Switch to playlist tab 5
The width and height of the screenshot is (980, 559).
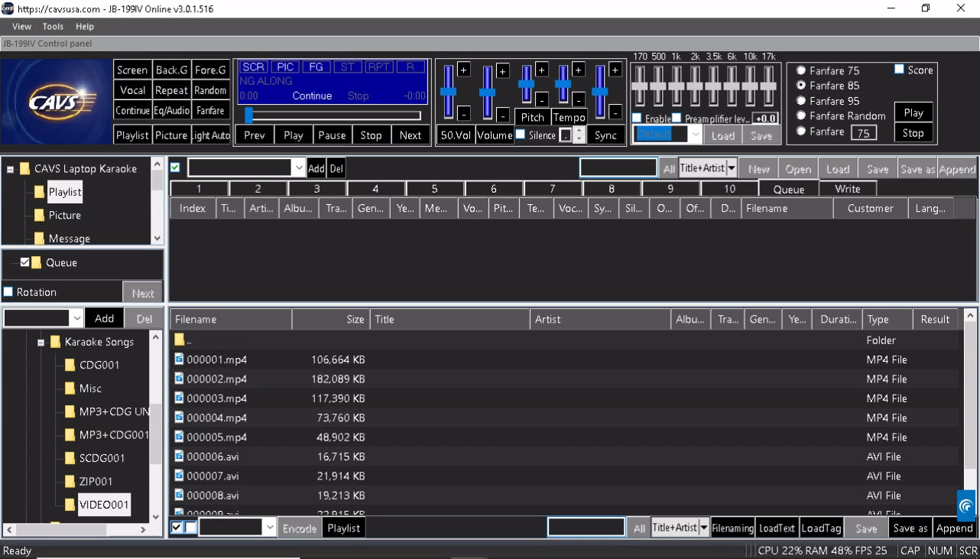[435, 189]
